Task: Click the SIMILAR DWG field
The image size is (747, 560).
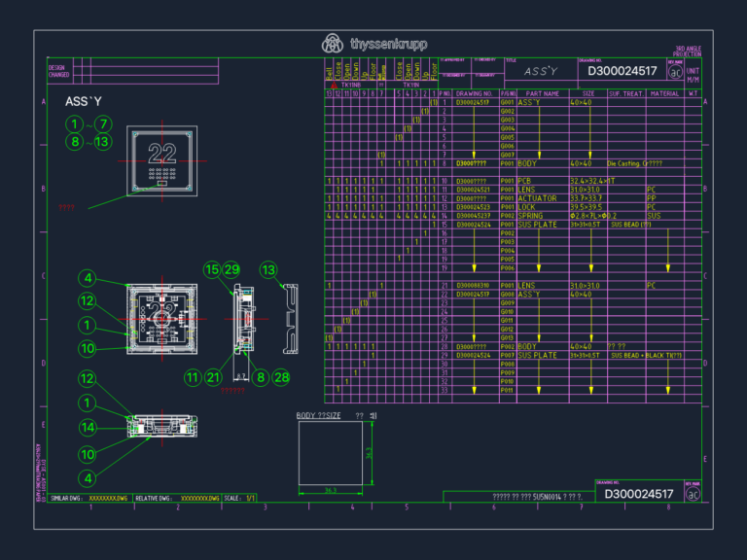Action: pyautogui.click(x=89, y=498)
